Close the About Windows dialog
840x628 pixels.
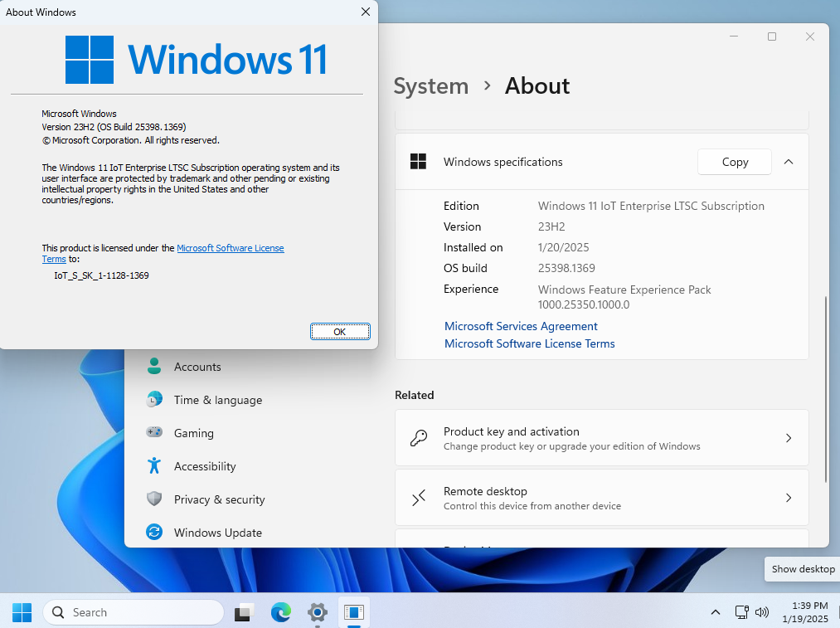tap(366, 12)
